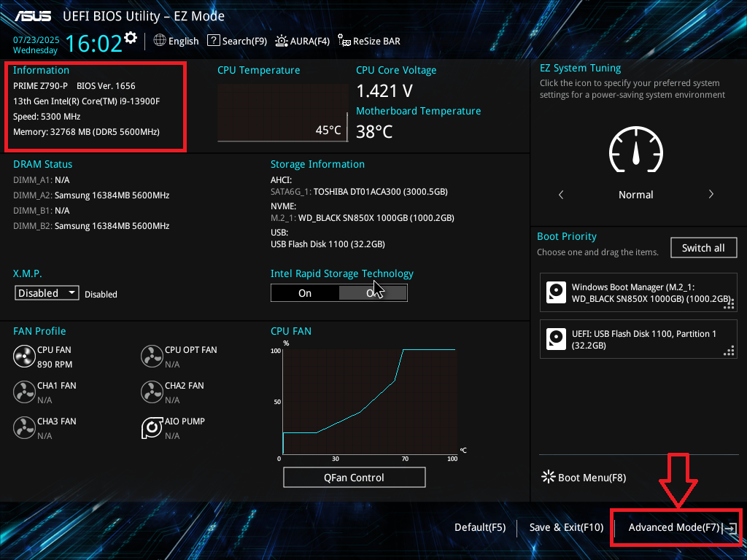This screenshot has width=747, height=560.
Task: Click USB Flash Disk entry drag handle dots
Action: point(729,351)
